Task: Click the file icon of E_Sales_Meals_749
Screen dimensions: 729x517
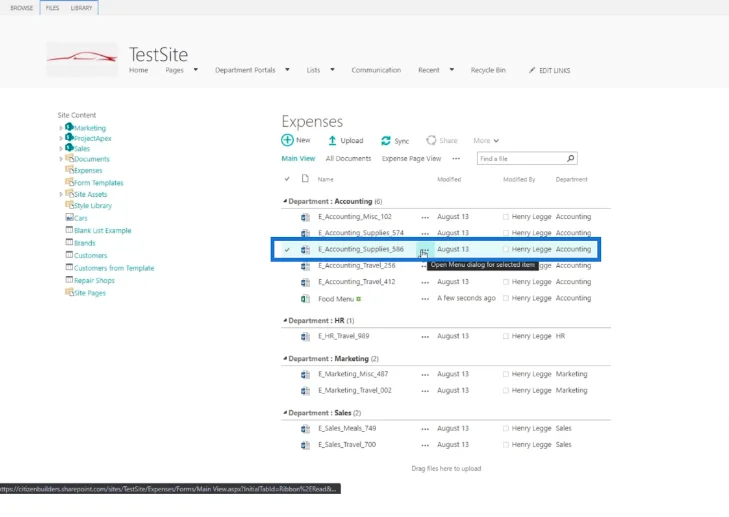Action: (x=305, y=428)
